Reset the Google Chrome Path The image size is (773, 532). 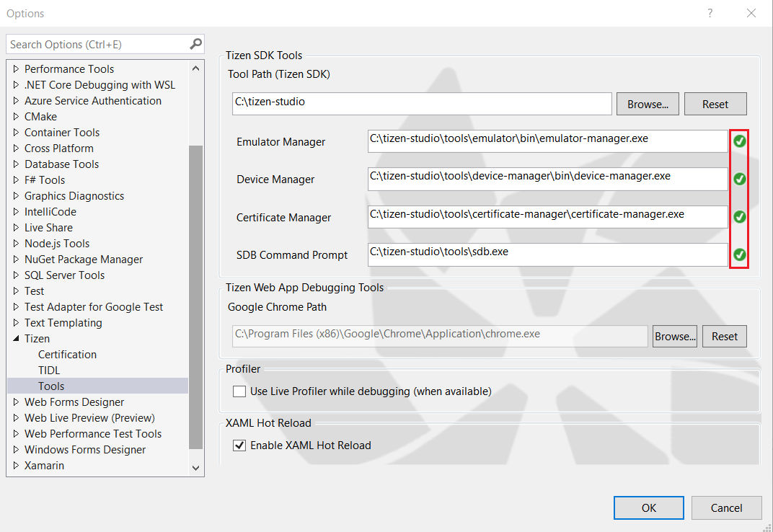pyautogui.click(x=724, y=336)
